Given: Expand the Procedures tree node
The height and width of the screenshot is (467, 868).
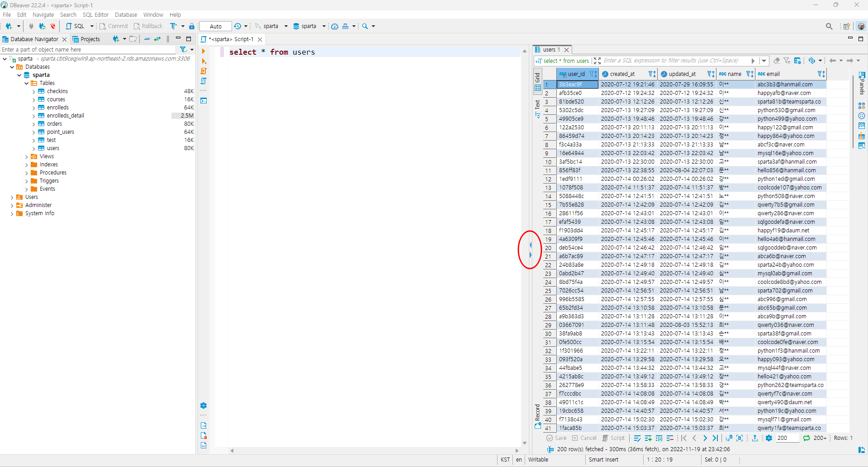Looking at the screenshot, I should coord(27,173).
